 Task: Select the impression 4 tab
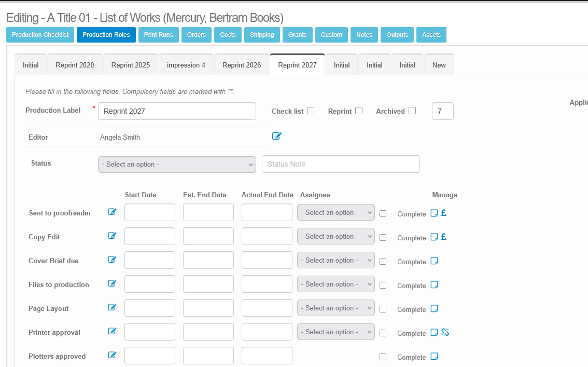point(186,65)
